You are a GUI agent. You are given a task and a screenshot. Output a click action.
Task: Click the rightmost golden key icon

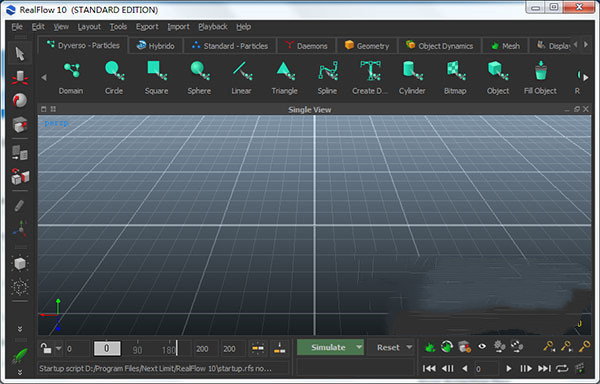click(x=584, y=347)
